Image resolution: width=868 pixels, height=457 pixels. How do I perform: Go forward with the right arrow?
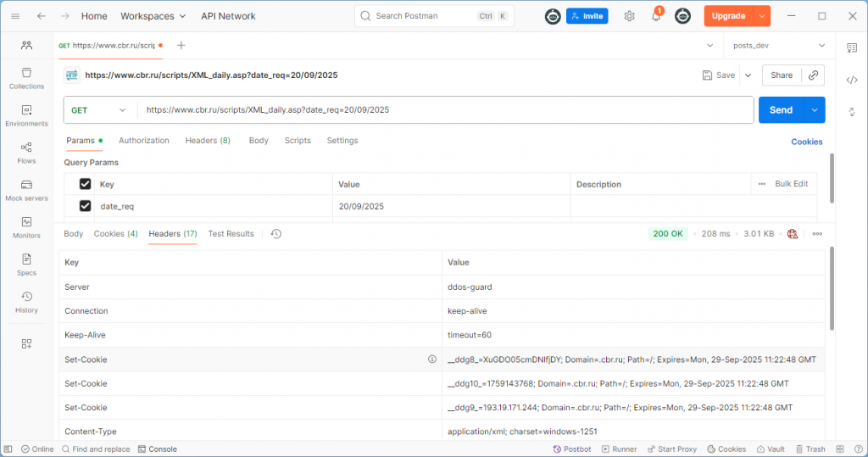pos(65,16)
